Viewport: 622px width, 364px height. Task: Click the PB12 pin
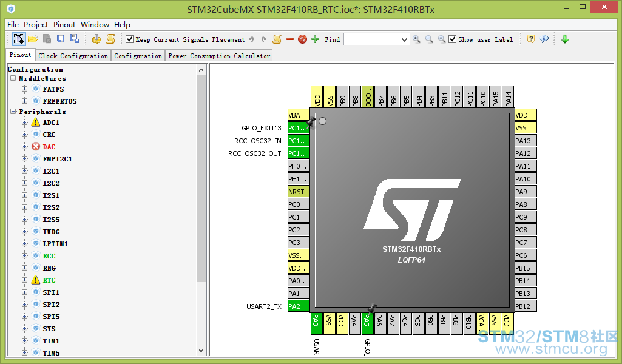[x=526, y=306]
